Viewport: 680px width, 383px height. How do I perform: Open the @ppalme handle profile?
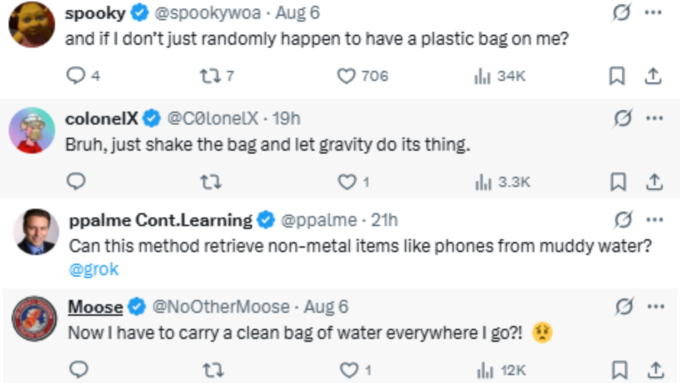pyautogui.click(x=319, y=220)
